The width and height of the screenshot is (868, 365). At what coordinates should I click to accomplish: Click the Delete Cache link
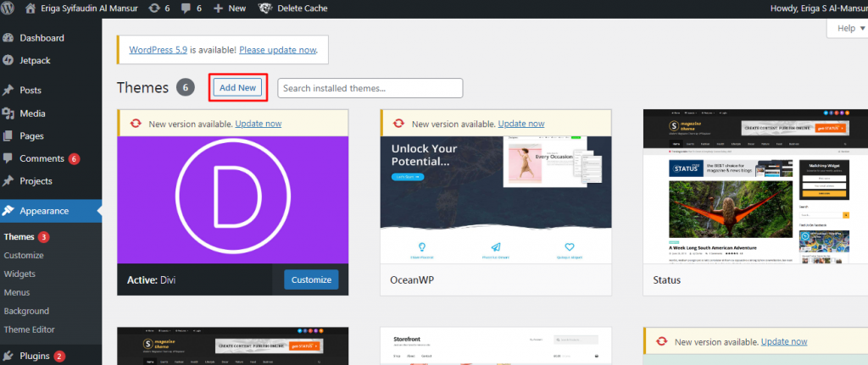(x=303, y=8)
